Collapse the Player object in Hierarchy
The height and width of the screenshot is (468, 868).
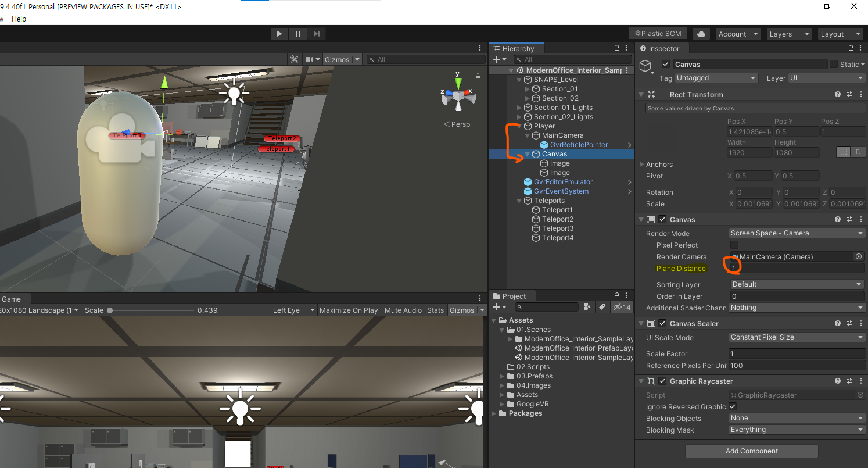tap(519, 126)
